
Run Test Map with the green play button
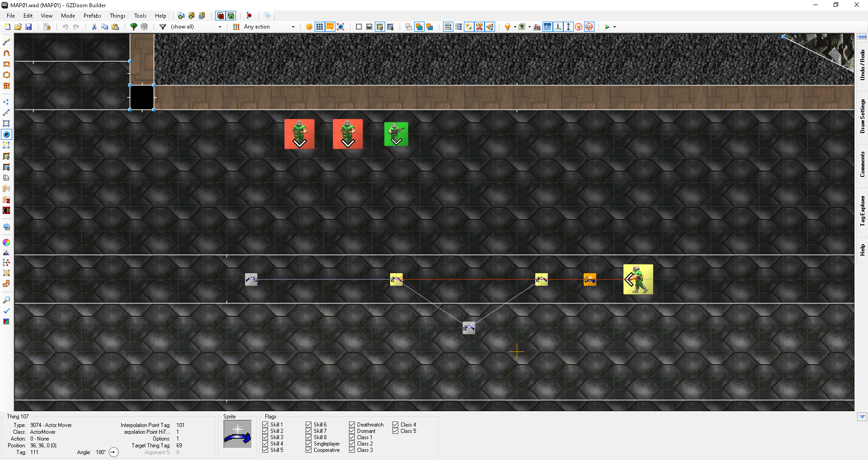tap(608, 27)
